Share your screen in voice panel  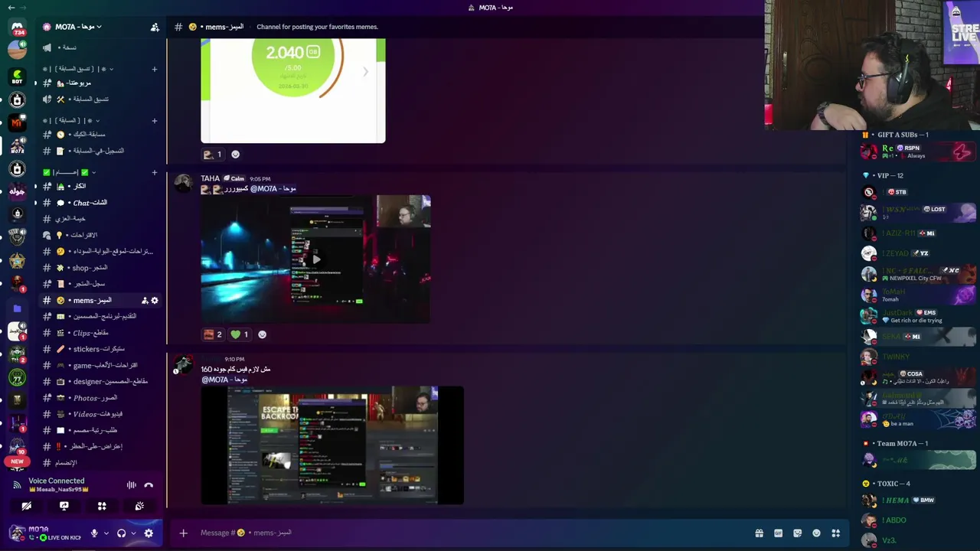click(64, 506)
